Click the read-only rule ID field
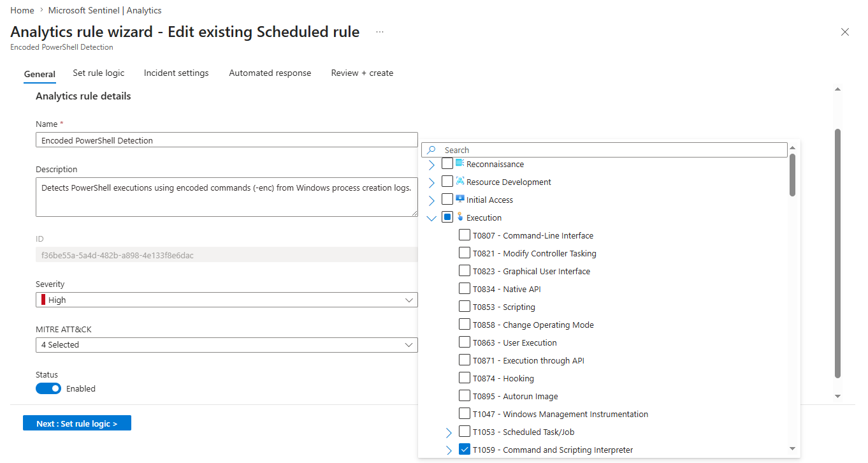Viewport: 868px width, 463px height. (227, 255)
